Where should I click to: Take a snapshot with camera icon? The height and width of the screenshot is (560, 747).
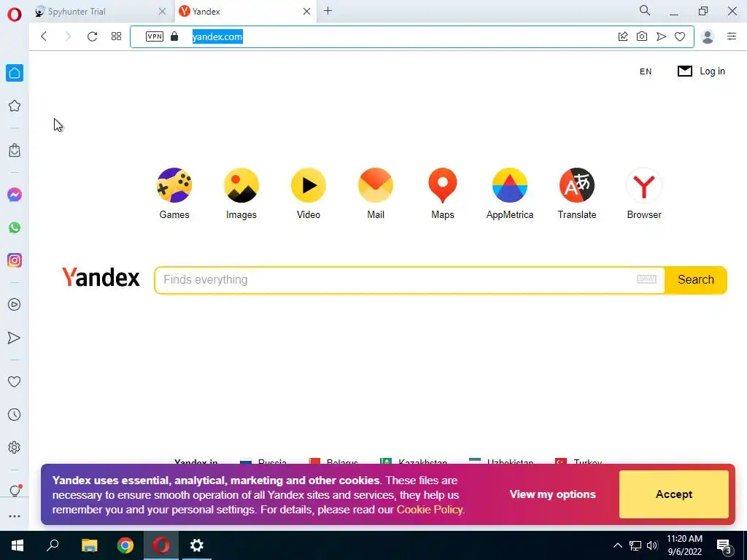pos(642,36)
